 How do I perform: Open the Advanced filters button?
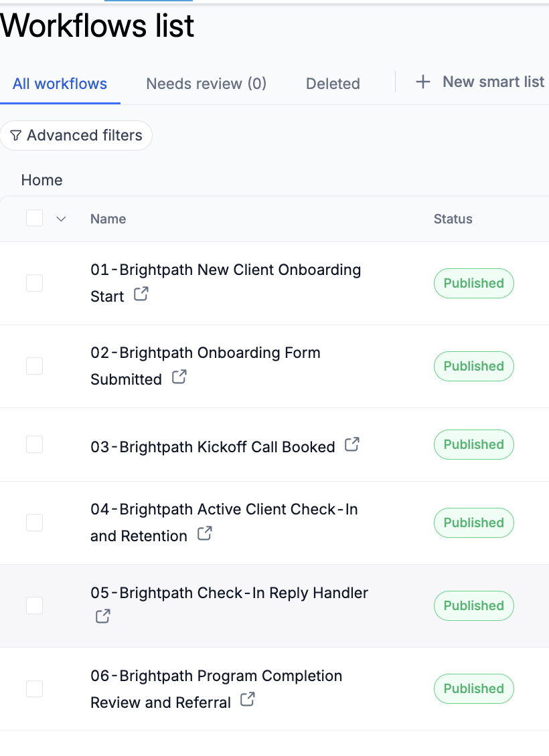click(x=76, y=136)
